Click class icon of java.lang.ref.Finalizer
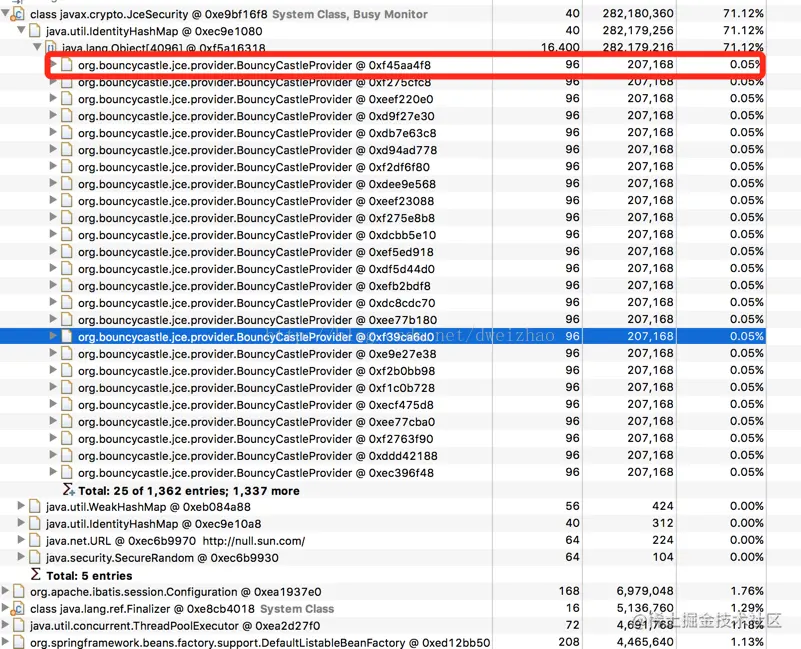 (x=18, y=608)
